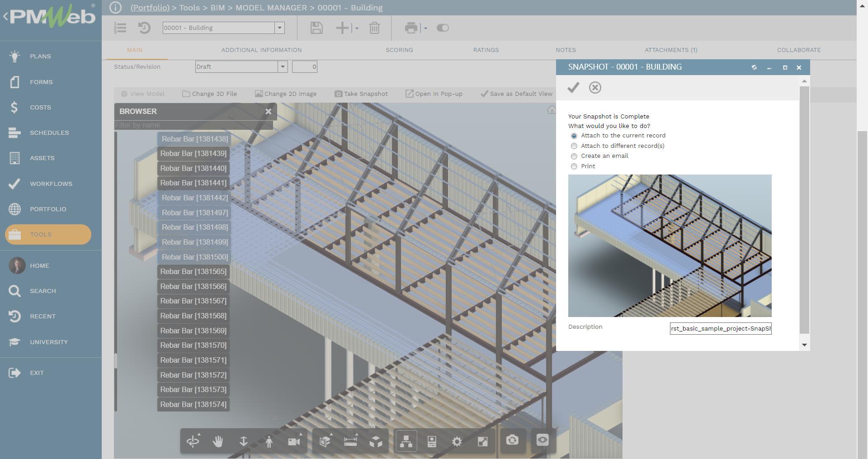Expand the Print button dropdown arrow

[425, 28]
